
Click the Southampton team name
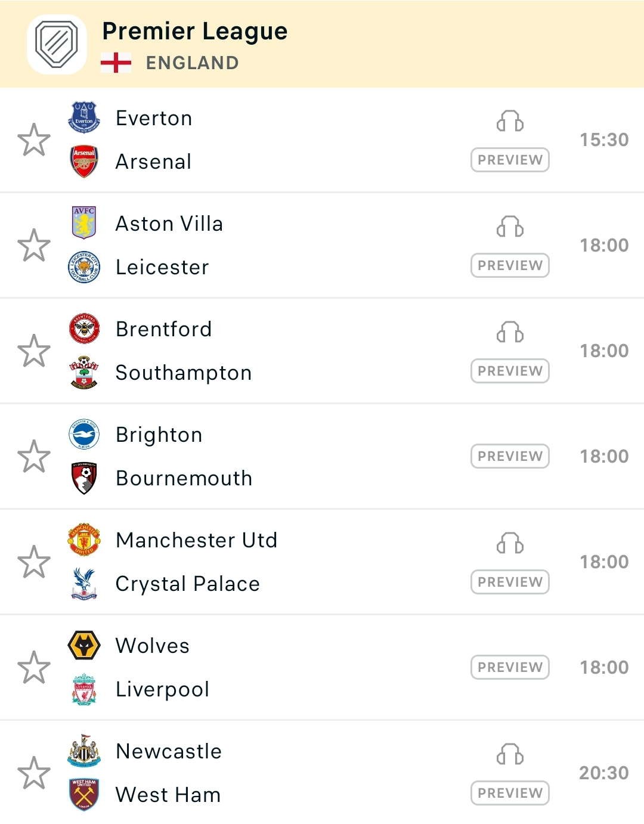183,373
